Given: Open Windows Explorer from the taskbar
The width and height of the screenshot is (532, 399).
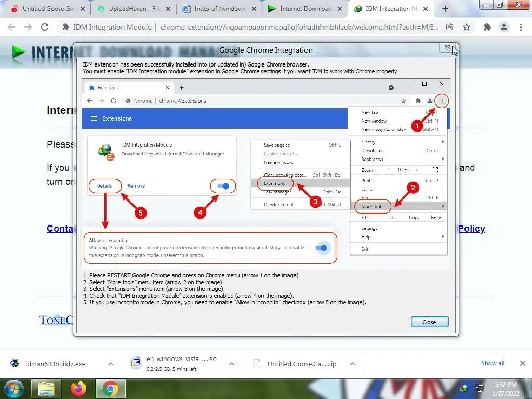Looking at the screenshot, I should [x=46, y=389].
